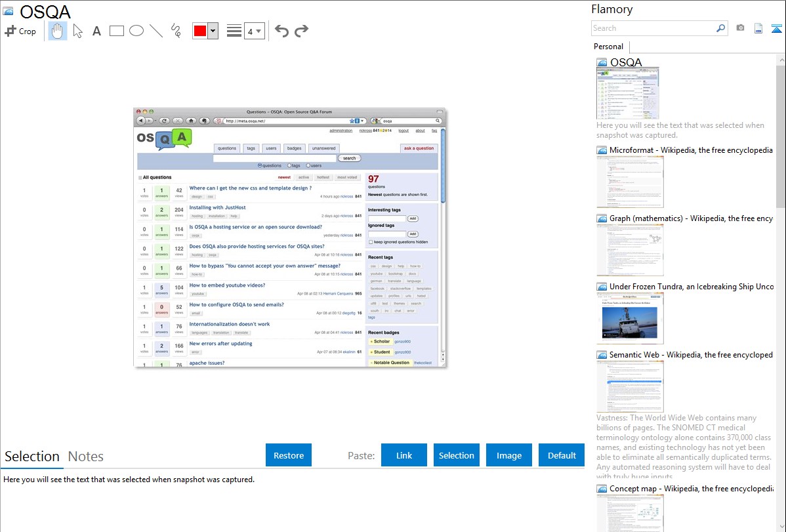Open the Graph (mathematics) thumbnail

630,250
